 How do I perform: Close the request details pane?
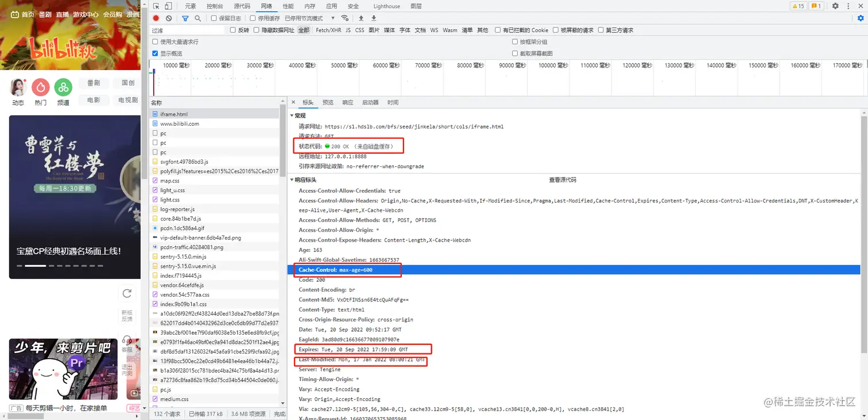[293, 102]
